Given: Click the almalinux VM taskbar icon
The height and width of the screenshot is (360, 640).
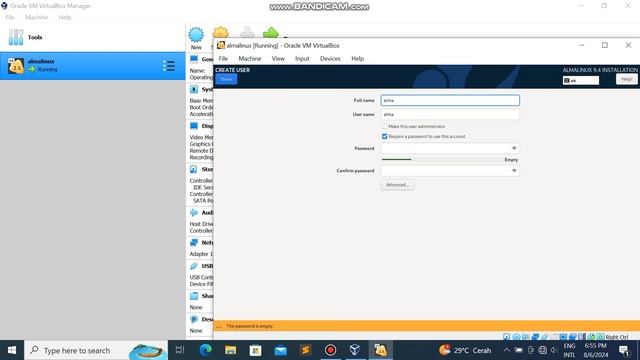Looking at the screenshot, I should coord(380,350).
